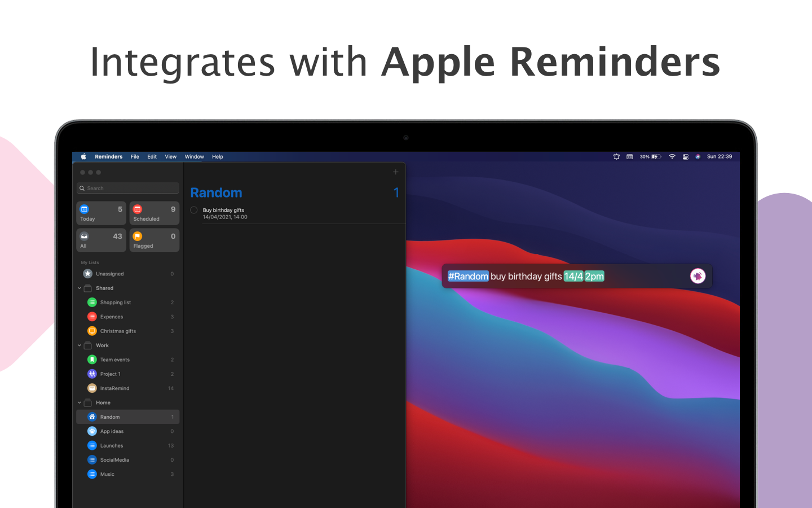Open the Help menu
This screenshot has height=508, width=812.
(218, 157)
